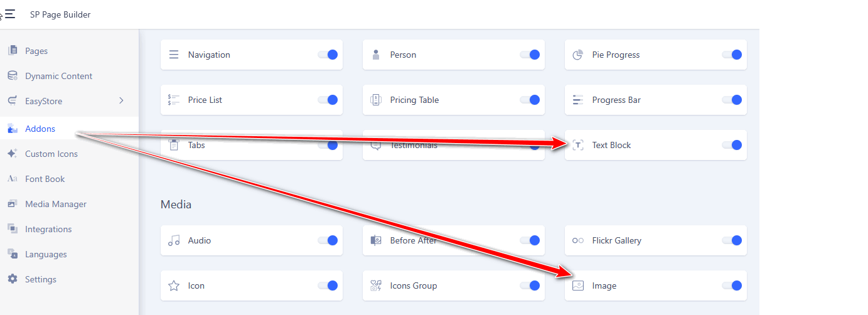Click the Pie Progress addon icon
This screenshot has height=315, width=868.
[x=578, y=55]
